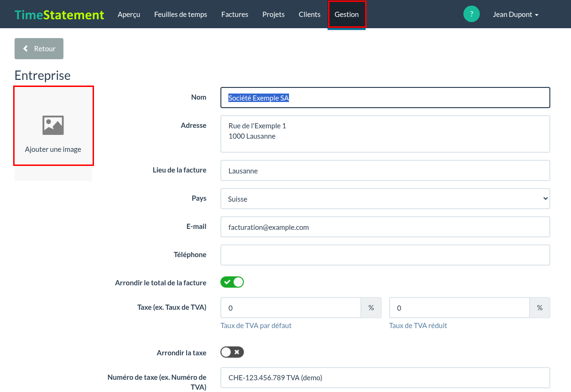571x392 pixels.
Task: Click the Taux de TVA par défaut field
Action: [x=291, y=308]
